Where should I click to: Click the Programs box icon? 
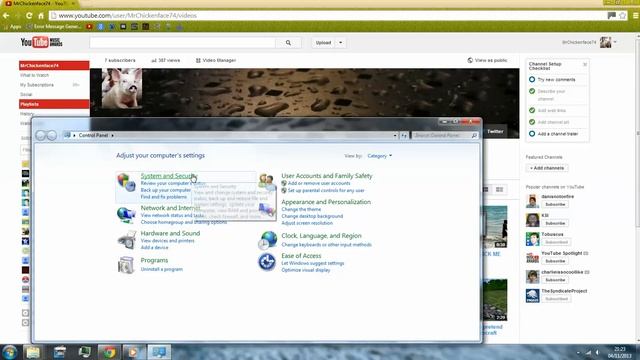coord(126,265)
